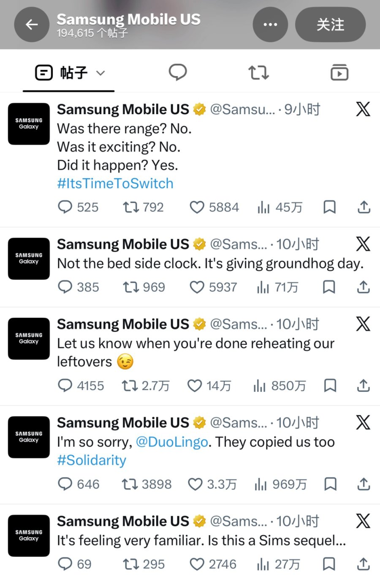Open the #ItsTimeToSwitch hashtag
Image resolution: width=380 pixels, height=588 pixels.
[115, 183]
